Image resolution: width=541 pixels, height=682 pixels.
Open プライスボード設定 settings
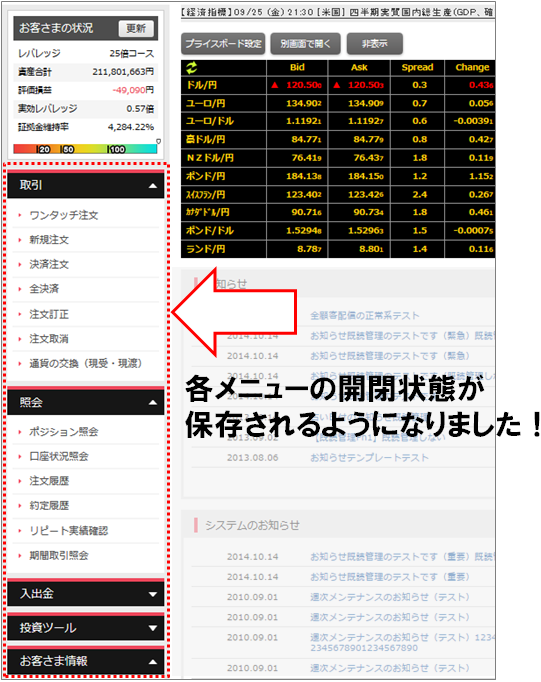(x=223, y=43)
